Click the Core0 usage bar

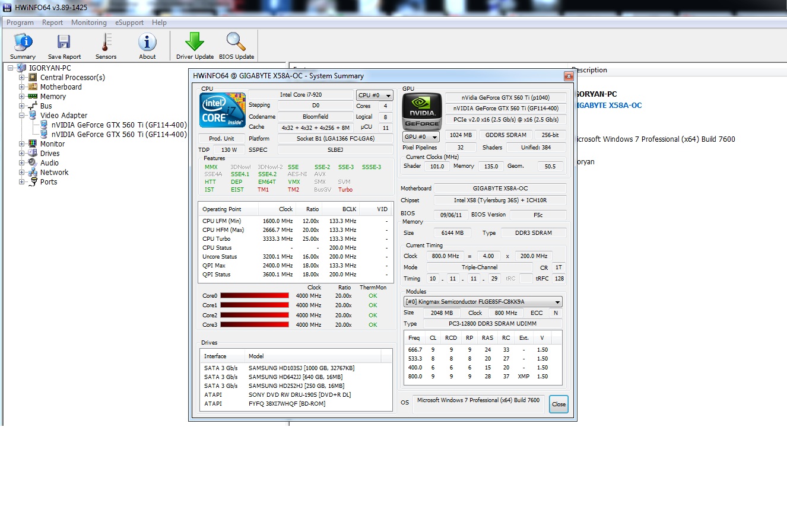click(255, 295)
